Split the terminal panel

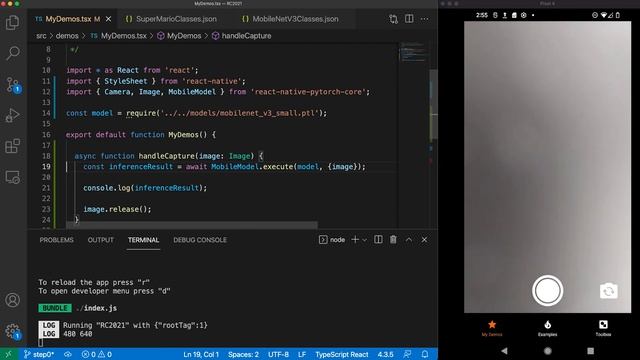coord(378,240)
